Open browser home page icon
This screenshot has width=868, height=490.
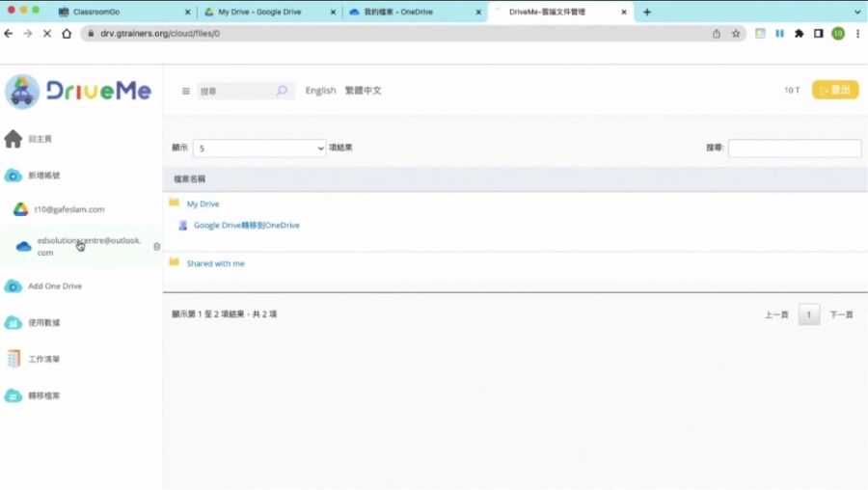[x=67, y=34]
